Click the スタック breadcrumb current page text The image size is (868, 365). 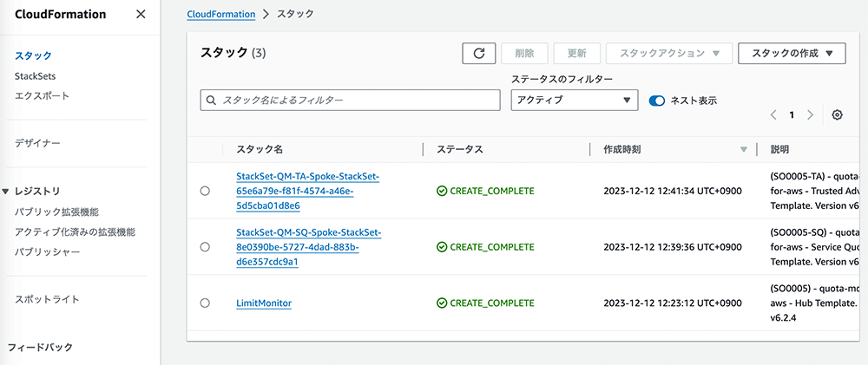pos(294,14)
